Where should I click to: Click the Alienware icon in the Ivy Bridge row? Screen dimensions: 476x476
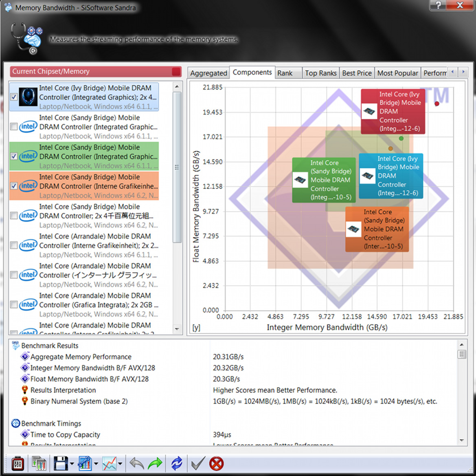tap(28, 97)
